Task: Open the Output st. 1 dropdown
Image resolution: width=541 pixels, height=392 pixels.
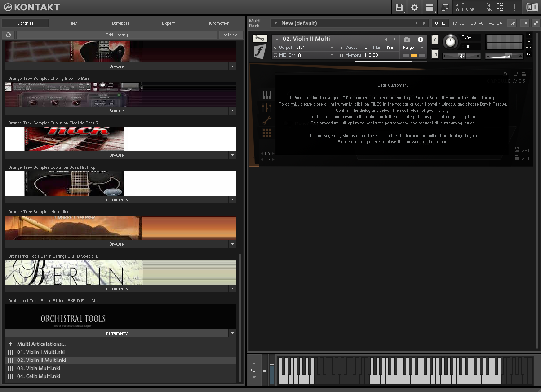Action: click(x=304, y=47)
